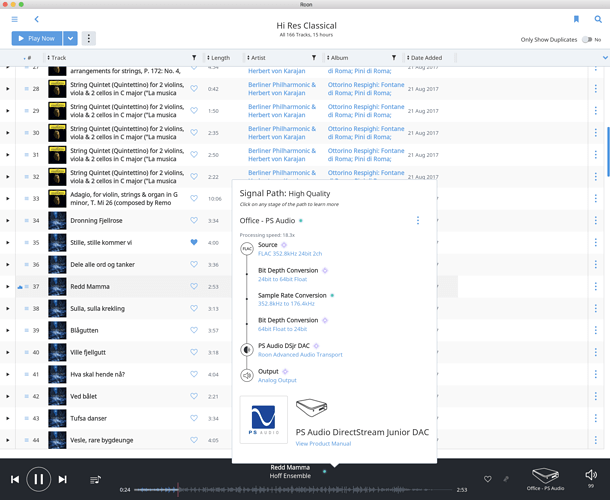Click the 24bit to 64bit Float link
This screenshot has height=500, width=610.
[282, 279]
